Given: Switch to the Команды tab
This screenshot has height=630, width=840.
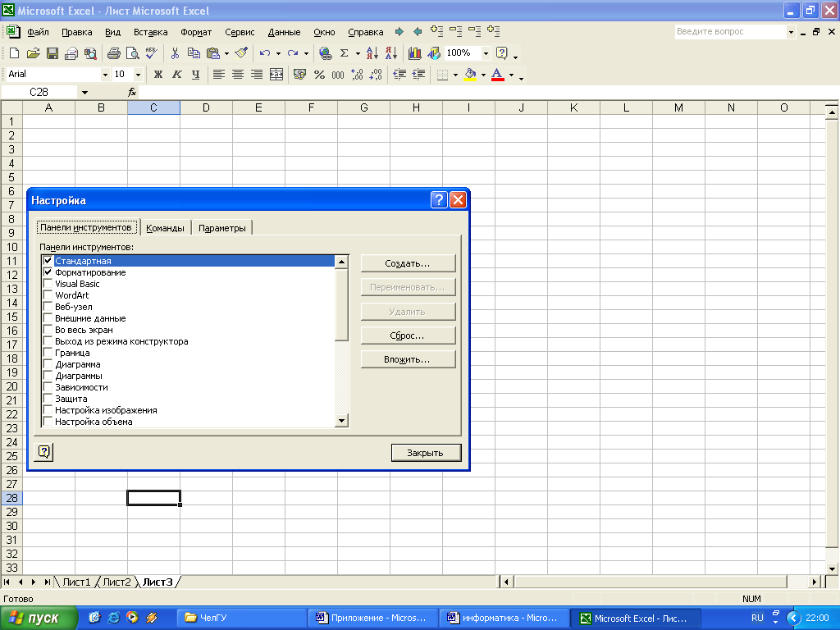Looking at the screenshot, I should pos(165,228).
